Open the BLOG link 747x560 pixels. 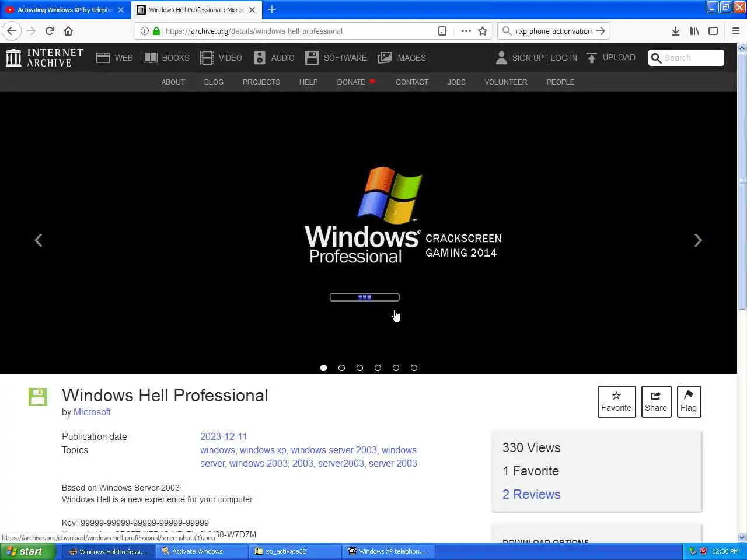[x=214, y=82]
